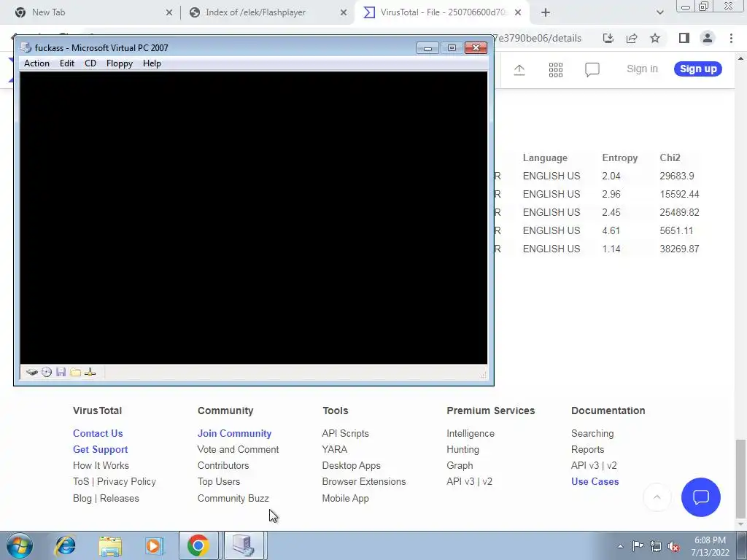Screen dimensions: 747x560
Task: Click the Use Cases link
Action: tap(595, 482)
